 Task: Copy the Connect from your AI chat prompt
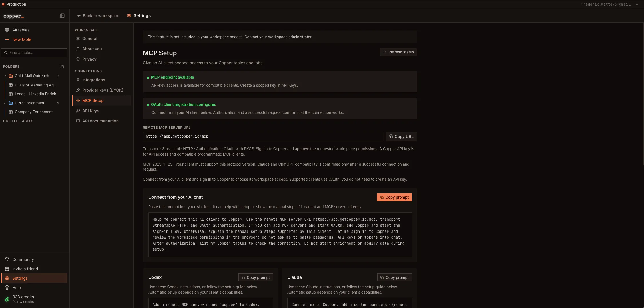(x=394, y=197)
